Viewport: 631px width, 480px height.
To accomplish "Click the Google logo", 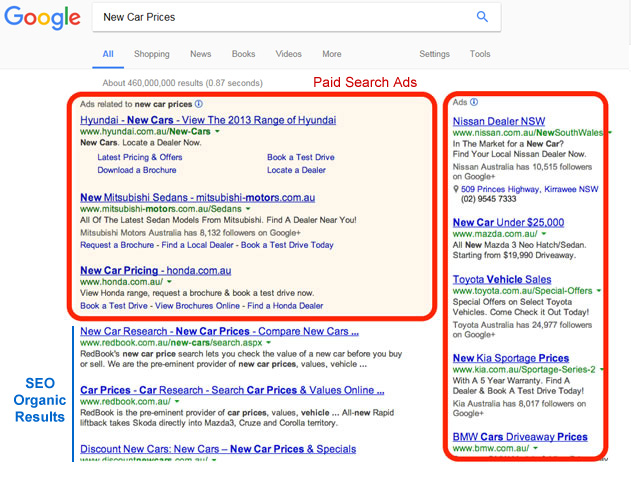I will coord(42,17).
